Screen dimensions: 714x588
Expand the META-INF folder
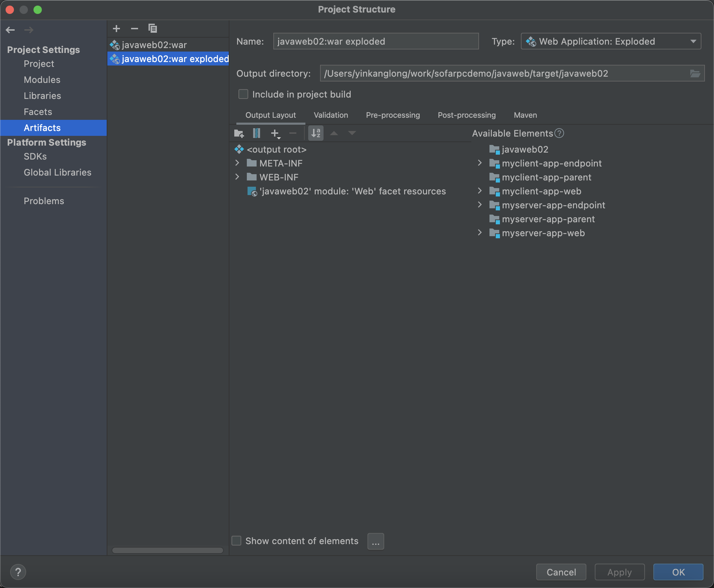coord(237,163)
